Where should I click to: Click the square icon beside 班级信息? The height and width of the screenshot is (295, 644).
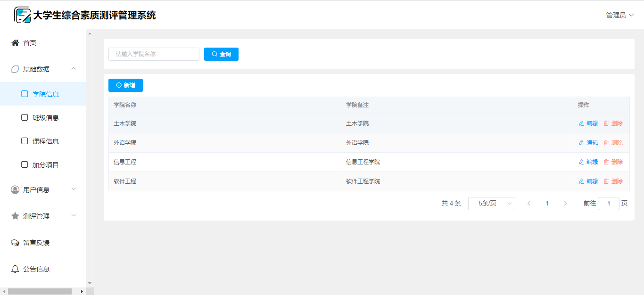tap(25, 117)
